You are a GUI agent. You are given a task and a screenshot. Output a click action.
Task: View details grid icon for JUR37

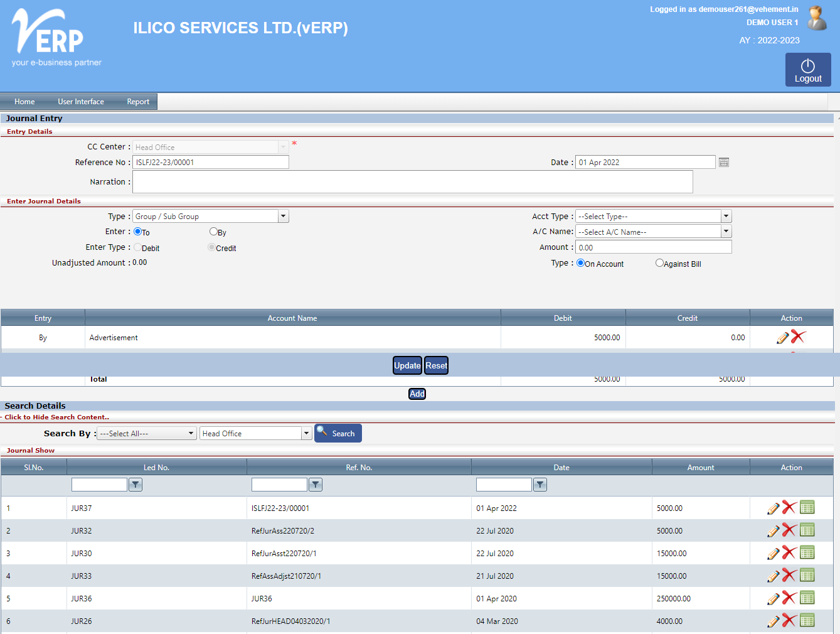tap(807, 507)
